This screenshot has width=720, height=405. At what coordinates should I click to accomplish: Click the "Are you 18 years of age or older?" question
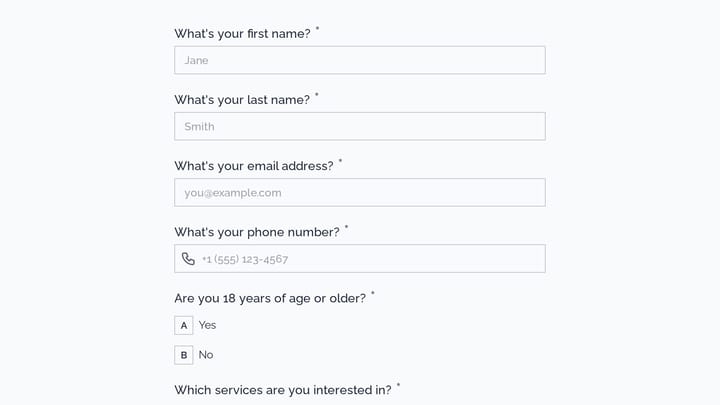[x=270, y=298]
